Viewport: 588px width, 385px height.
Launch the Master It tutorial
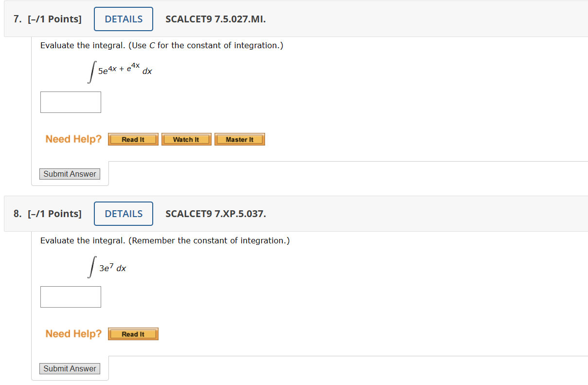coord(239,140)
